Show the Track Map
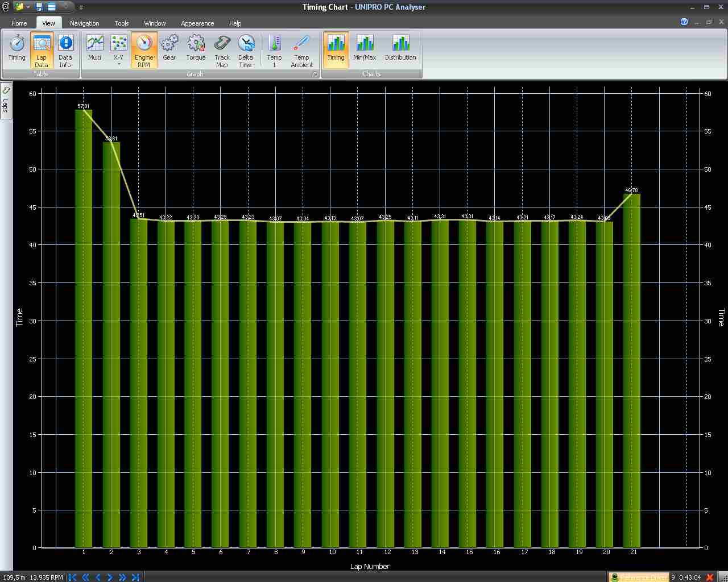728x582 pixels. 222,51
